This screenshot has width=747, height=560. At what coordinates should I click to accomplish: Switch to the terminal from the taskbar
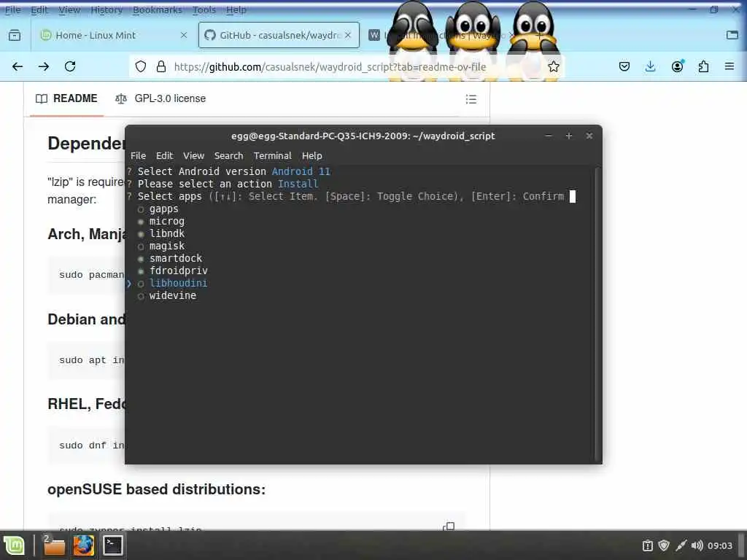pyautogui.click(x=113, y=545)
